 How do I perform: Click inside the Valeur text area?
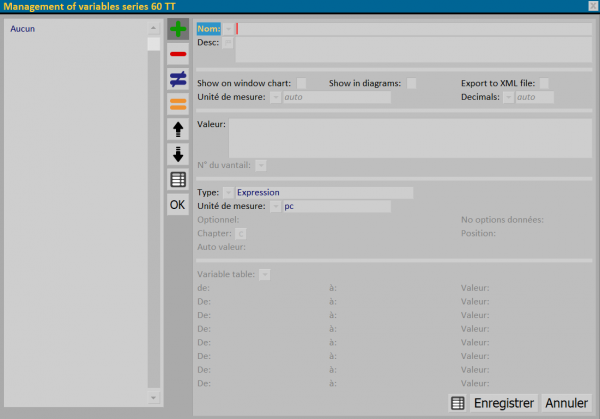(x=410, y=138)
